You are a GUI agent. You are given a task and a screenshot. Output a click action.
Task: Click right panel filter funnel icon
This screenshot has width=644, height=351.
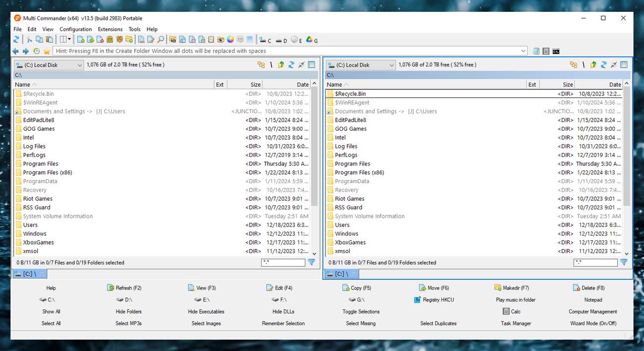pyautogui.click(x=624, y=262)
